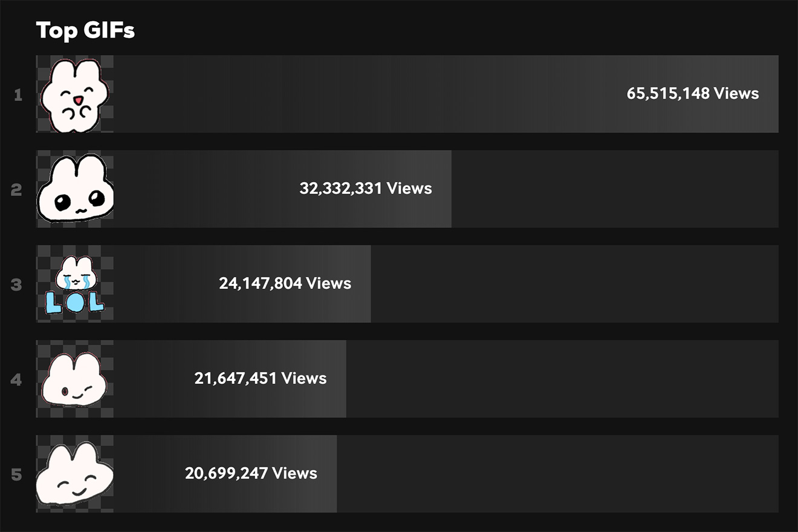Click the 20,699,247 Views count
The height and width of the screenshot is (532, 798).
pos(251,473)
